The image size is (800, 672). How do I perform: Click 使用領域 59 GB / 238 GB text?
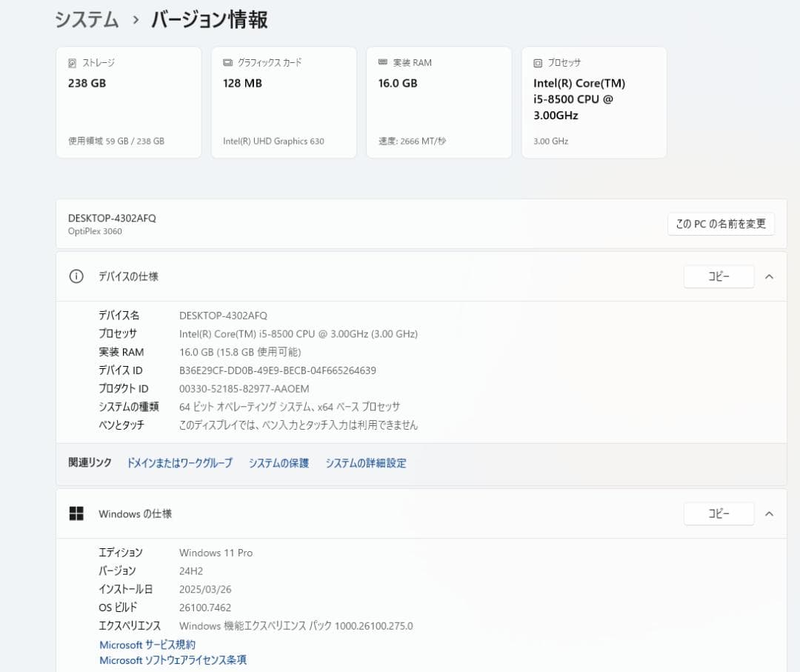point(116,142)
